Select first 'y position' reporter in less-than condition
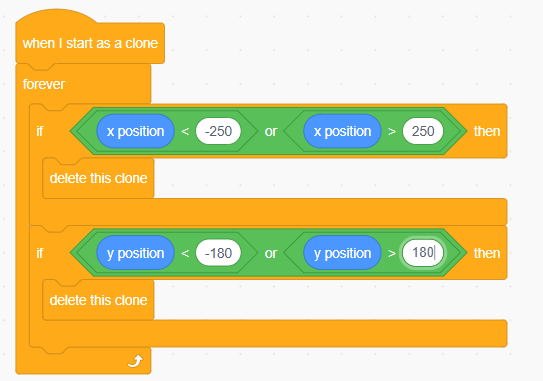Viewport: 543px width, 381px height. pyautogui.click(x=135, y=253)
